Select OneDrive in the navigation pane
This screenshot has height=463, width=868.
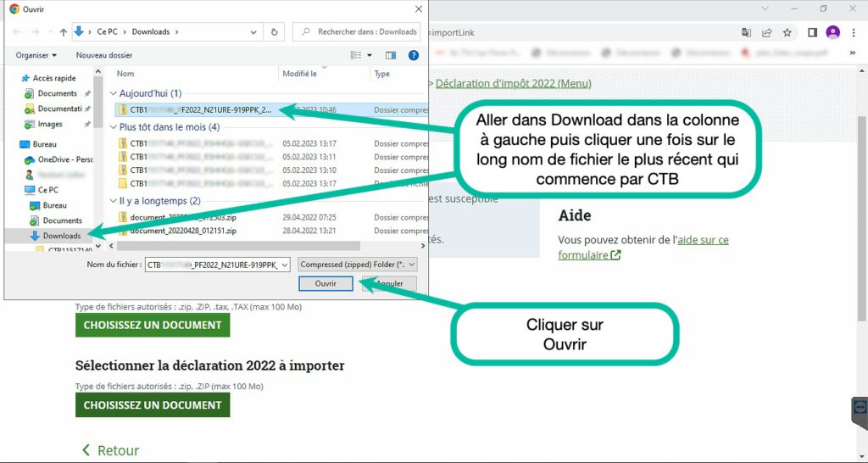[x=64, y=159]
